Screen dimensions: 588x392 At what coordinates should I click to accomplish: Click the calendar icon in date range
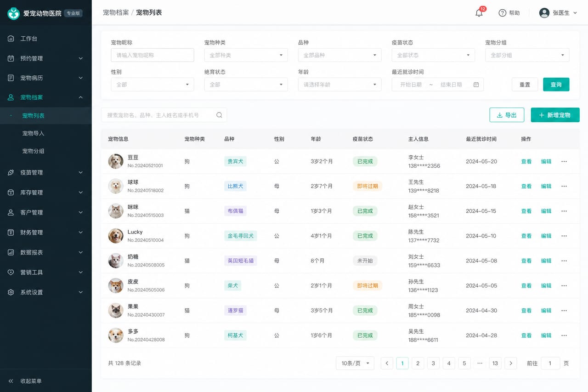[476, 85]
